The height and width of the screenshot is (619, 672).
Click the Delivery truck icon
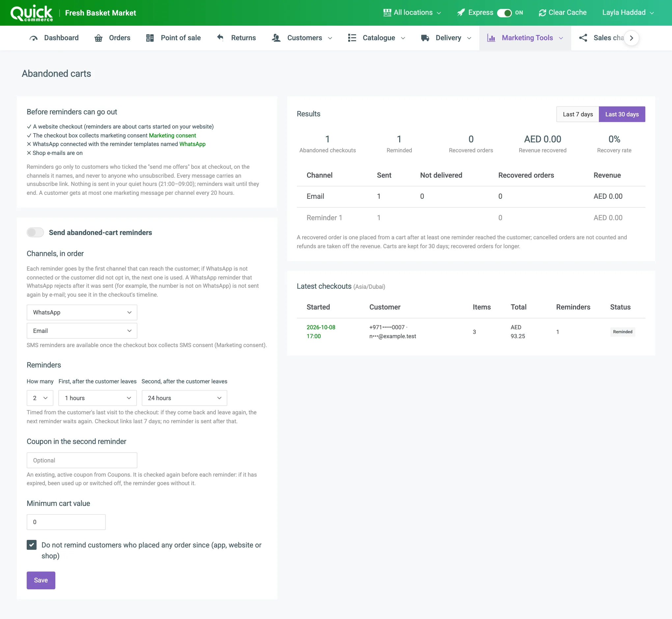(425, 38)
